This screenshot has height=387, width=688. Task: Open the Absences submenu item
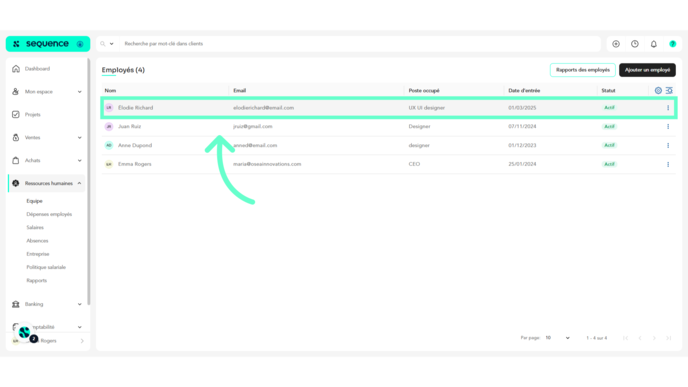pos(37,240)
